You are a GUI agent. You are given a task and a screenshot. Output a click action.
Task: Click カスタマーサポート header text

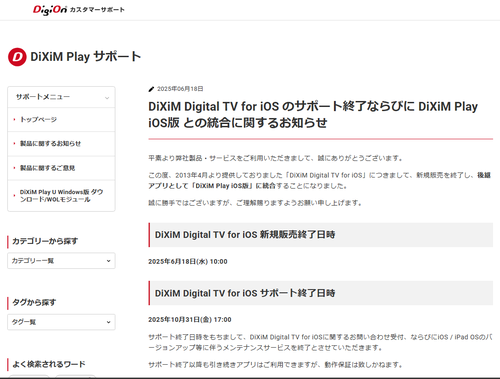pyautogui.click(x=97, y=10)
